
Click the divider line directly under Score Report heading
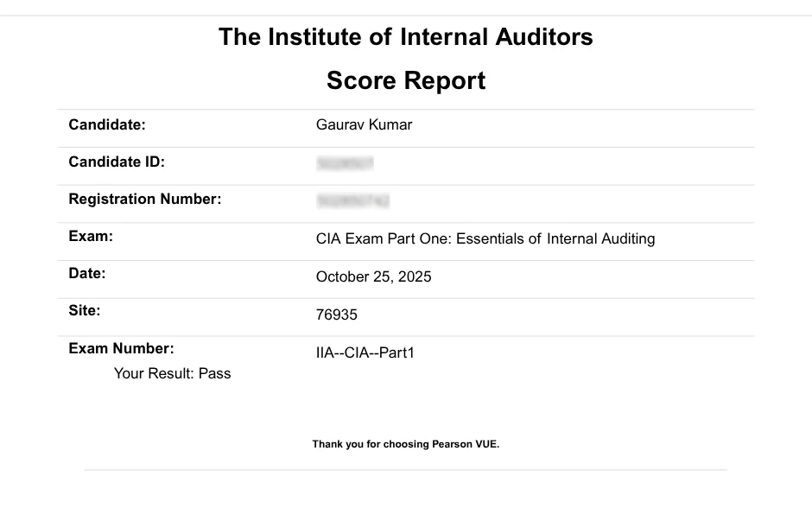[x=406, y=110]
